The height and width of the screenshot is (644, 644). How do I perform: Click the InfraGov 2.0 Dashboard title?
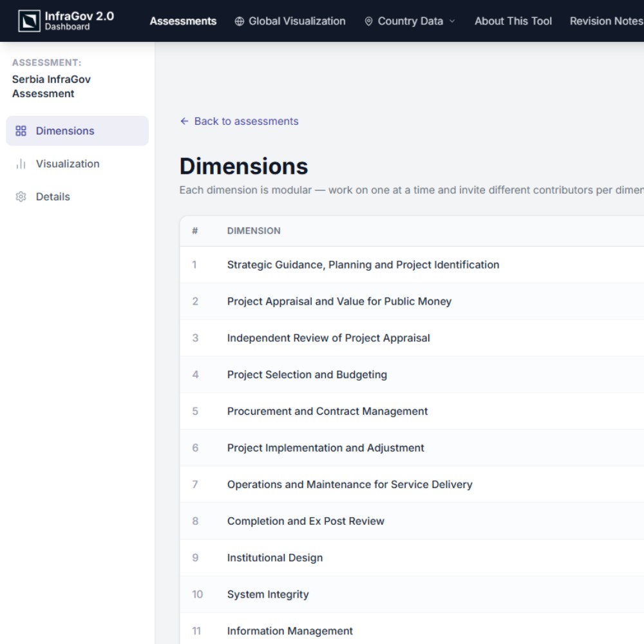(x=79, y=21)
